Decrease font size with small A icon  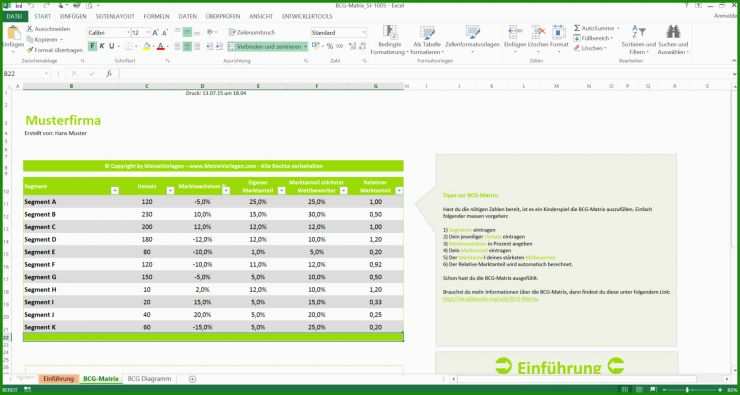point(165,33)
